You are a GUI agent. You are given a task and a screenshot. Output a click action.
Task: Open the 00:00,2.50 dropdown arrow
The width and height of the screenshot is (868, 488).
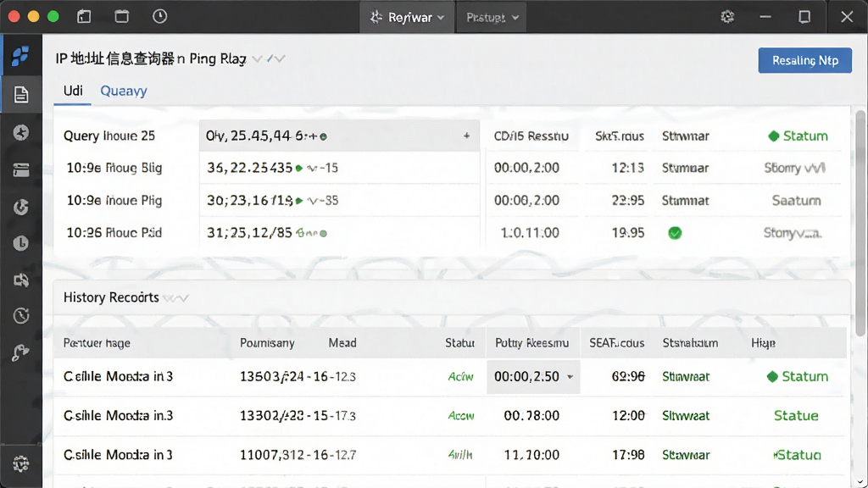[x=570, y=377]
